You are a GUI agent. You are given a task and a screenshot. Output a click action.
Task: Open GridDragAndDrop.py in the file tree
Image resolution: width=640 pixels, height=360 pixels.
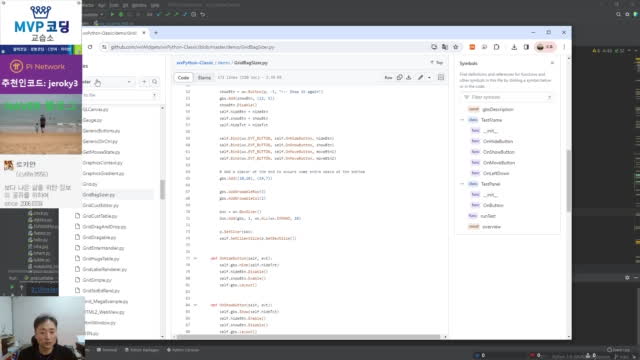[104, 227]
